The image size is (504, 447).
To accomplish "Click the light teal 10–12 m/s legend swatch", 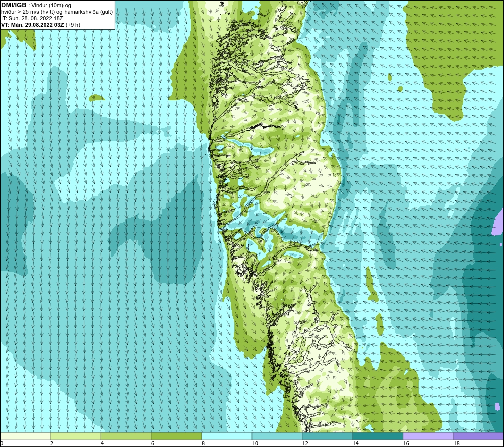I will 277,436.
